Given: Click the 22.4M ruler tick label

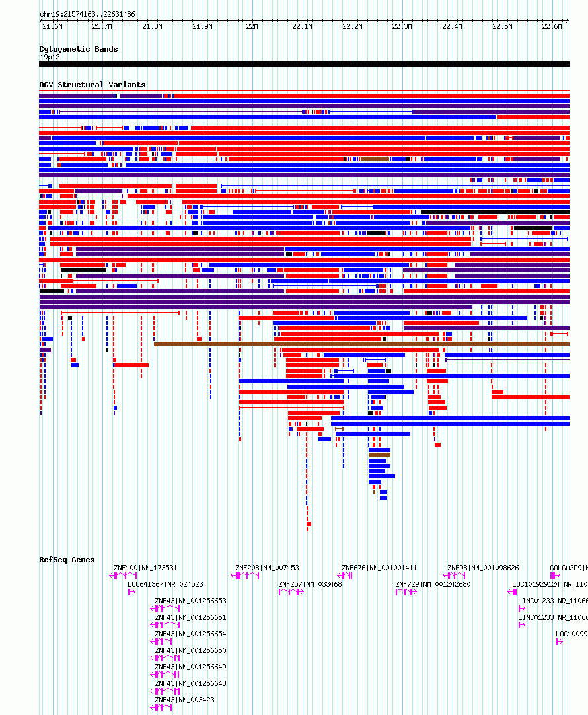Looking at the screenshot, I should coord(452,27).
